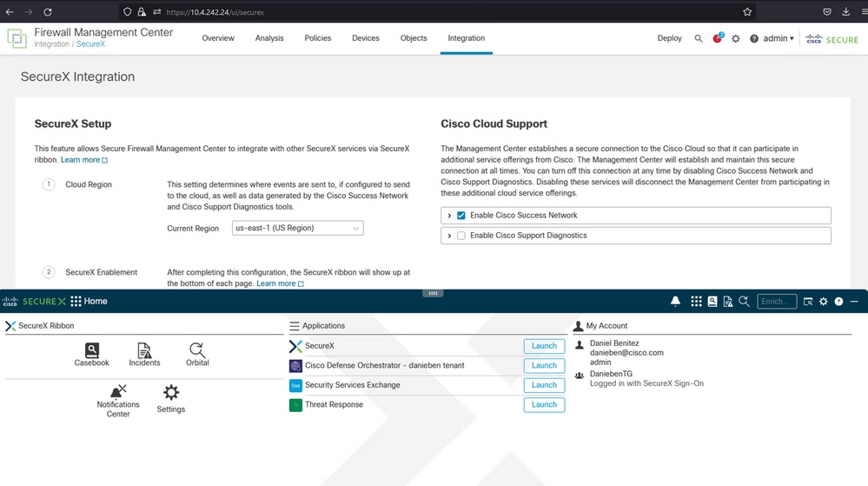Image resolution: width=868 pixels, height=486 pixels.
Task: Open the Devices menu
Action: pos(366,38)
